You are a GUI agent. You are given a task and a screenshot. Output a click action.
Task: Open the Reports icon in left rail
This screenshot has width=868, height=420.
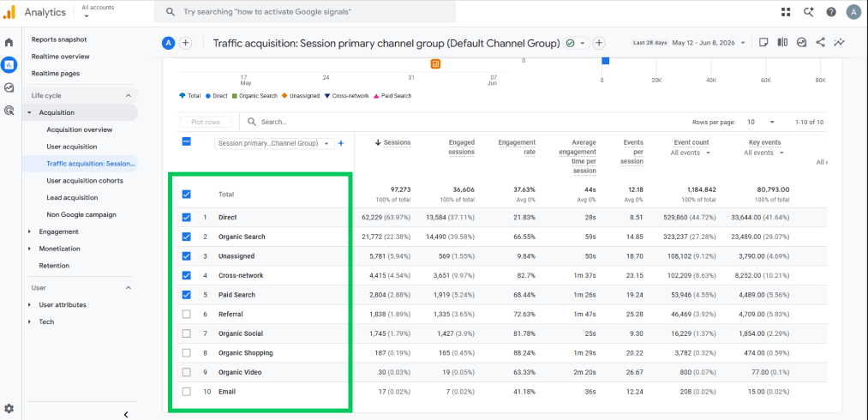coord(9,65)
